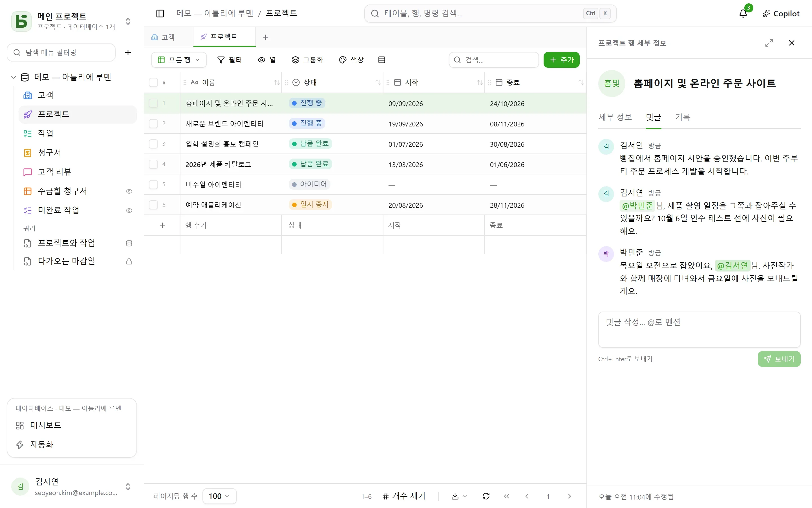Go to the previous page
Viewport: 812px width, 508px height.
tap(527, 496)
